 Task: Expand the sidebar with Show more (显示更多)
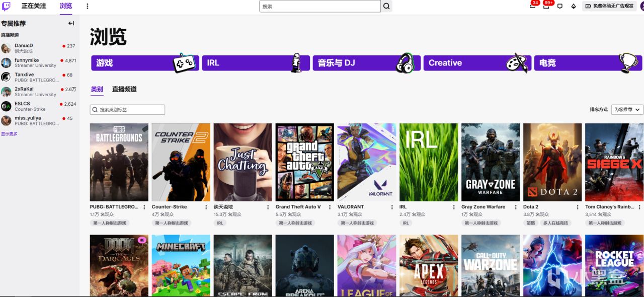[x=10, y=134]
